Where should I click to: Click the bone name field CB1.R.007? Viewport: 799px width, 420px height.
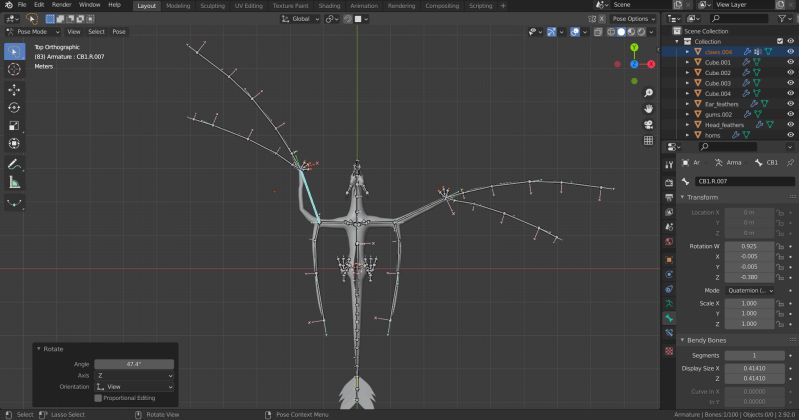pyautogui.click(x=745, y=181)
